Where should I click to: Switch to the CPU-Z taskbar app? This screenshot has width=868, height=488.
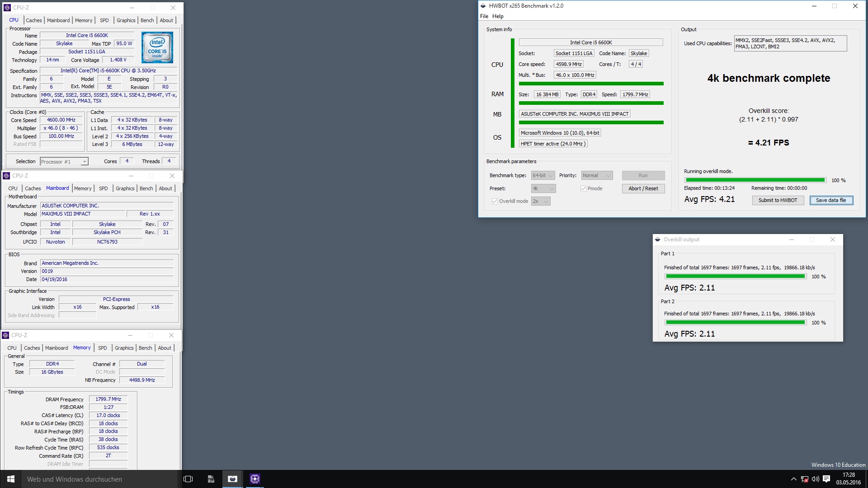point(255,479)
